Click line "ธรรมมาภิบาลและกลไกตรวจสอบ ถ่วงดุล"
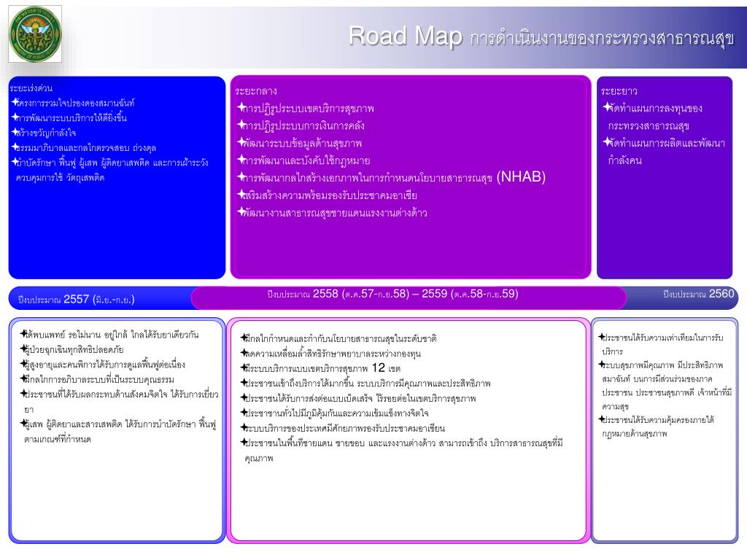The image size is (747, 560). pos(85,147)
